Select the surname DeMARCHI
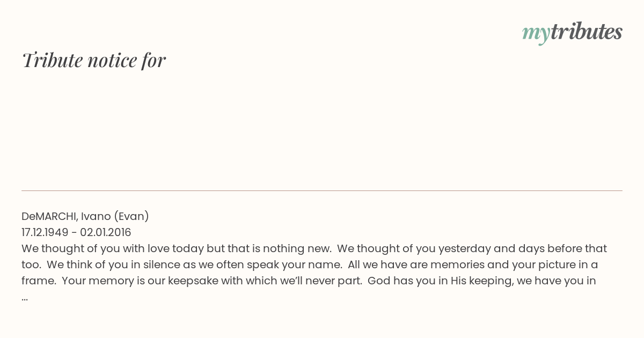Image resolution: width=644 pixels, height=338 pixels. pos(49,216)
